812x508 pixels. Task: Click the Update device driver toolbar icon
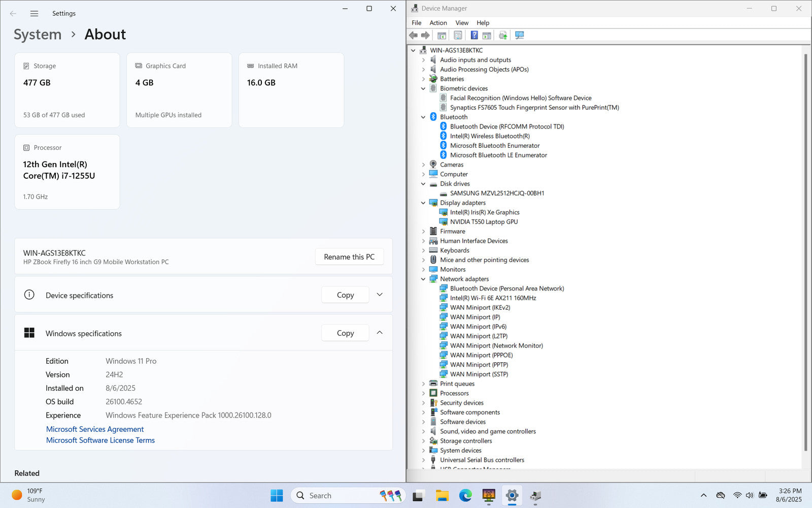pos(503,35)
